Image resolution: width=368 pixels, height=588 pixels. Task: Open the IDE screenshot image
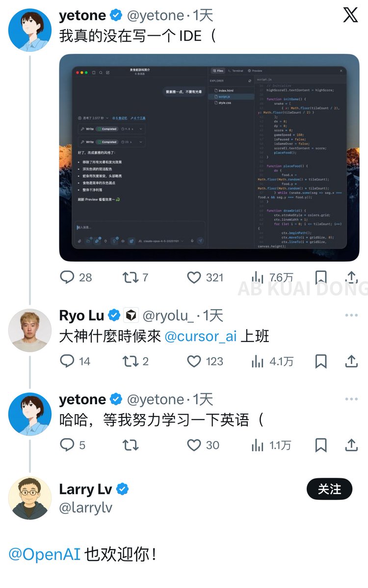[x=210, y=158]
